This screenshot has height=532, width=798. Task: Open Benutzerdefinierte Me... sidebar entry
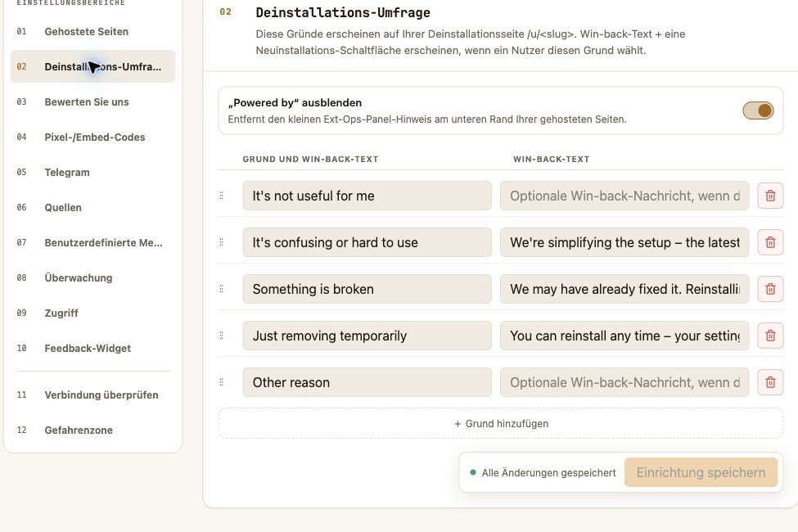pyautogui.click(x=92, y=242)
